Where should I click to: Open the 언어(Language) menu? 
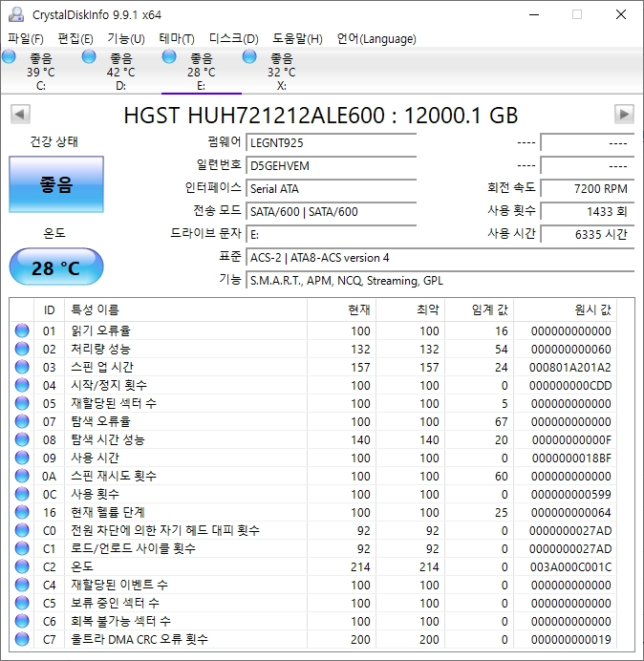pyautogui.click(x=376, y=39)
